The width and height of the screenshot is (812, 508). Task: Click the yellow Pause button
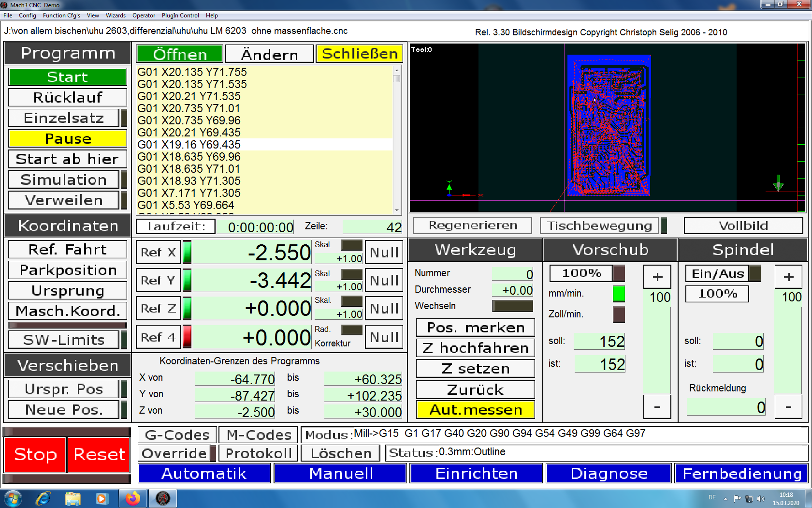tap(68, 139)
